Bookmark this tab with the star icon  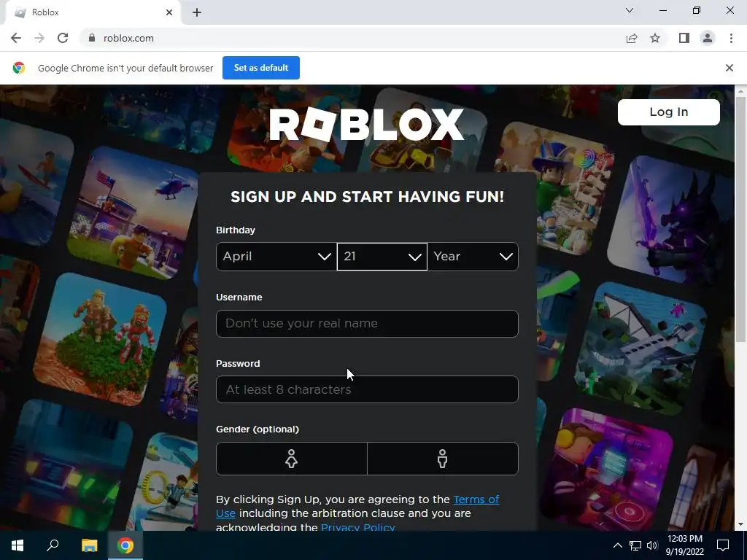(x=655, y=38)
